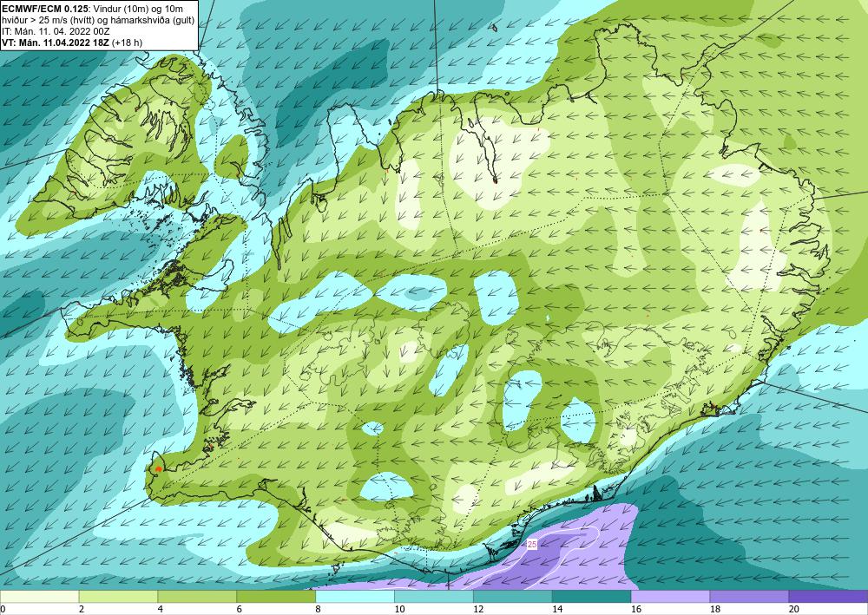Viewport: 868px width, 615px height.
Task: Click the orange-red marker on southwest peninsula
Action: click(158, 469)
